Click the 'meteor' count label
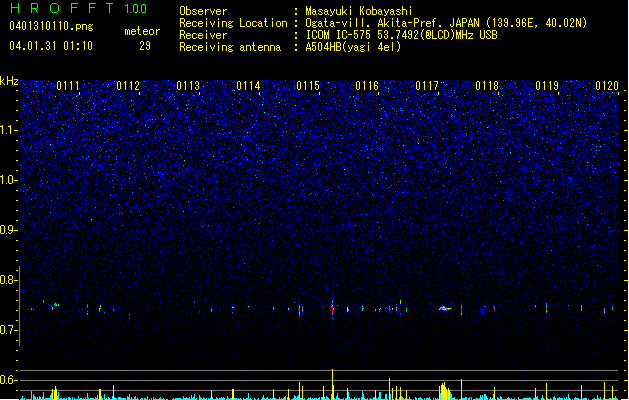The height and width of the screenshot is (400, 629). coord(142,31)
